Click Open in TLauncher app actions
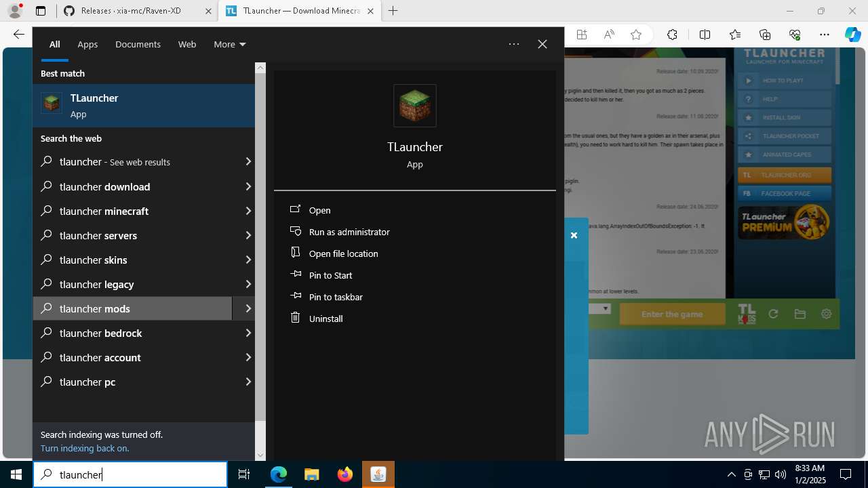The width and height of the screenshot is (868, 488). click(x=319, y=210)
